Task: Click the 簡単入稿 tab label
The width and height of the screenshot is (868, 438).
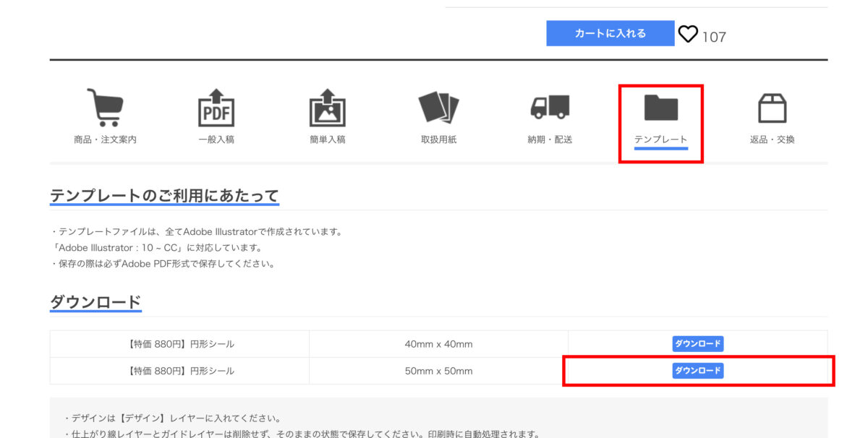Action: [x=328, y=139]
